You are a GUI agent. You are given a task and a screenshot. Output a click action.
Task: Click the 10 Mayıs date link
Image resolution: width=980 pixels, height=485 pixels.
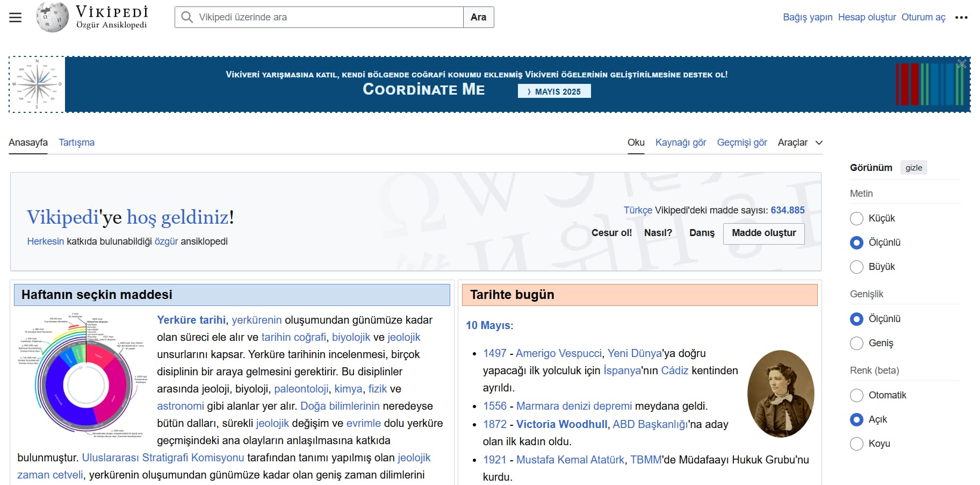coord(488,325)
